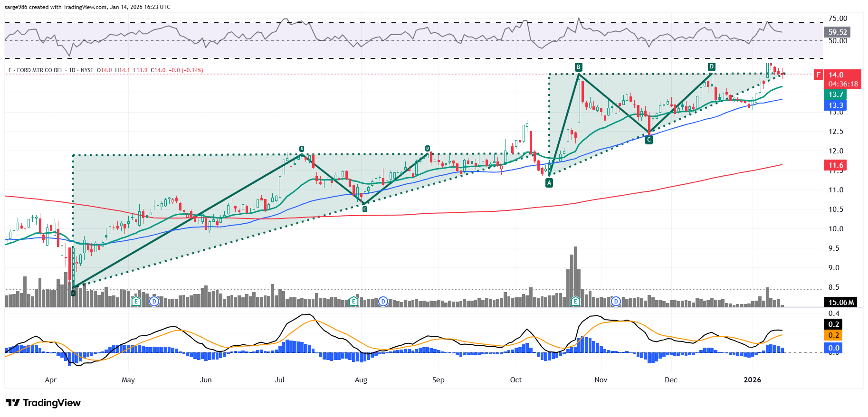868x417 pixels.
Task: Click the 15.06 M volume label
Action: point(840,302)
